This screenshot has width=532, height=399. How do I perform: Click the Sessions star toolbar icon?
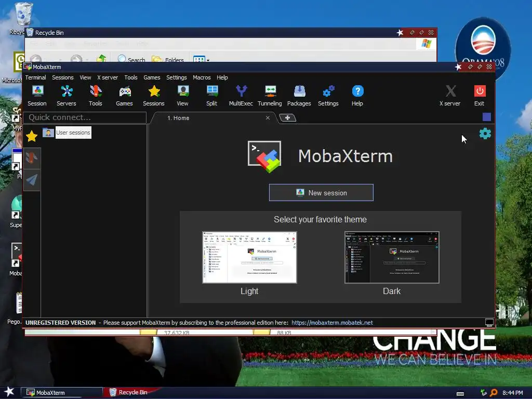[154, 96]
